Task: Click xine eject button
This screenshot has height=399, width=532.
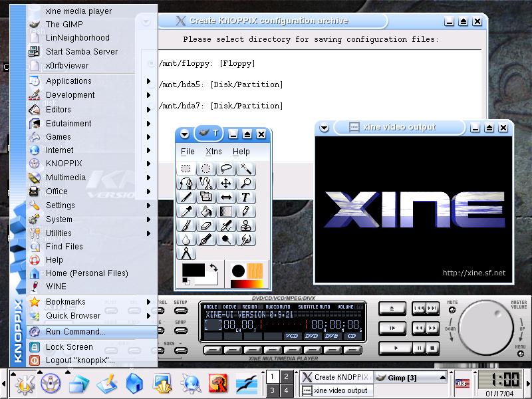Action: 392,309
